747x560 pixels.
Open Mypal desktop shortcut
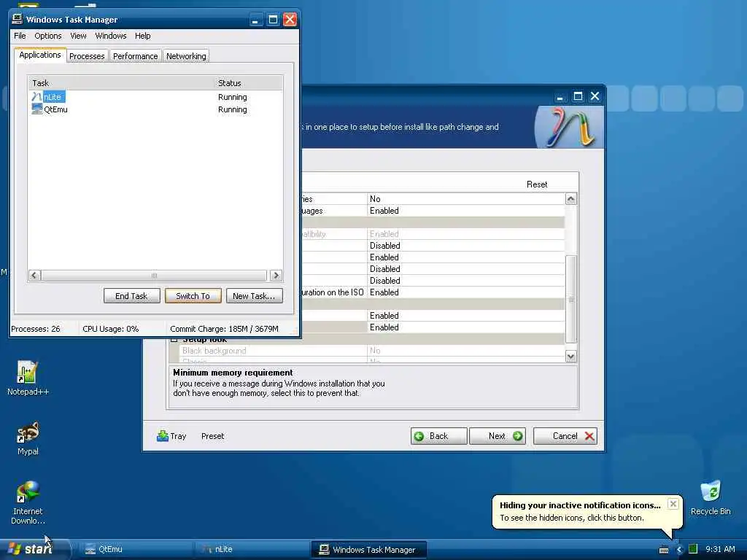point(28,438)
